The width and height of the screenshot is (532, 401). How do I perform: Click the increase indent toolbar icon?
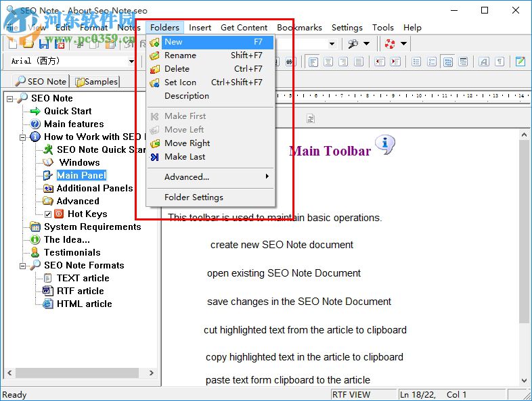(x=395, y=62)
